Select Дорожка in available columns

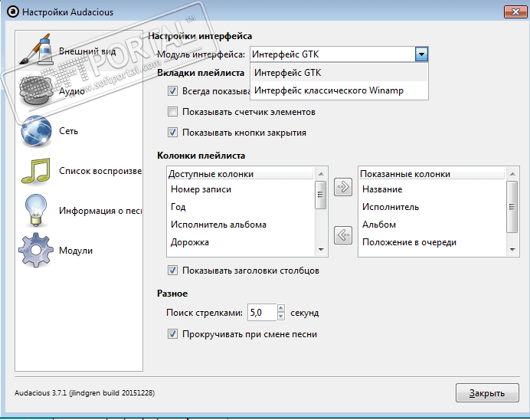coord(240,242)
